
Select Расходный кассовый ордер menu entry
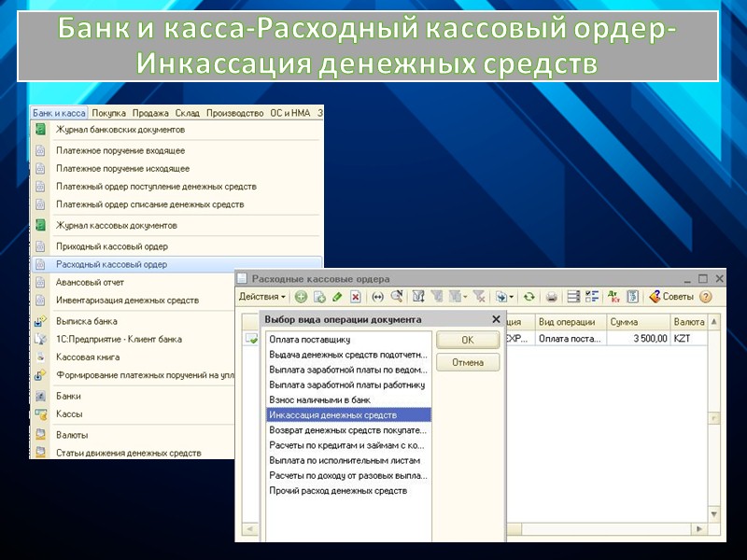176,264
